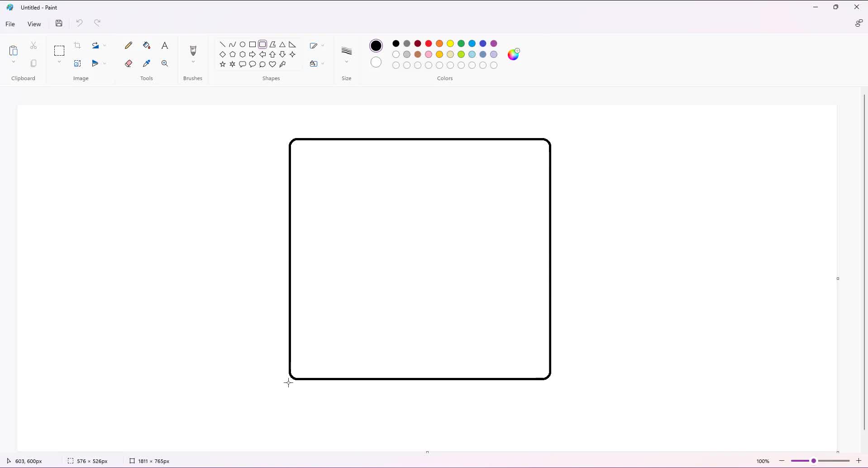Expand the Brushes dropdown arrow
The width and height of the screenshot is (868, 468).
click(193, 62)
